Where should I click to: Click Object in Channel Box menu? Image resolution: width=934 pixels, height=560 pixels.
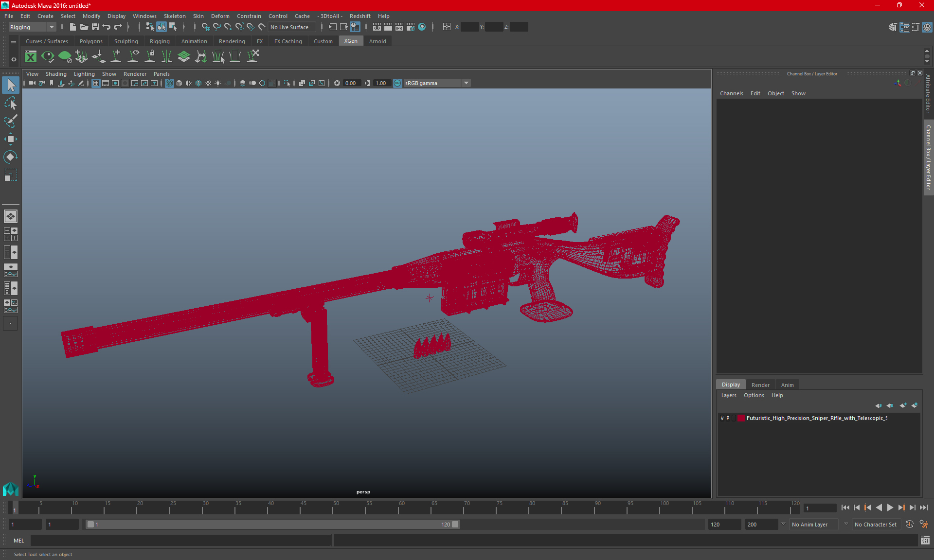(x=775, y=93)
